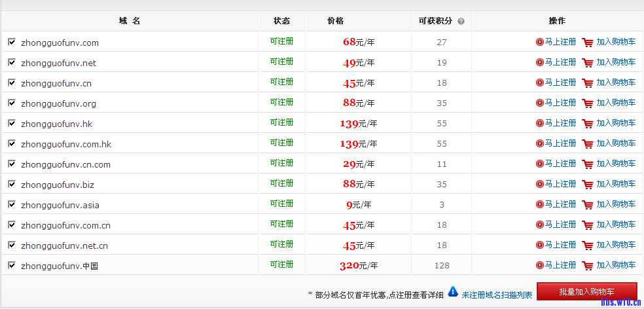The height and width of the screenshot is (309, 644).
Task: Click the points value 27
Action: 442,43
